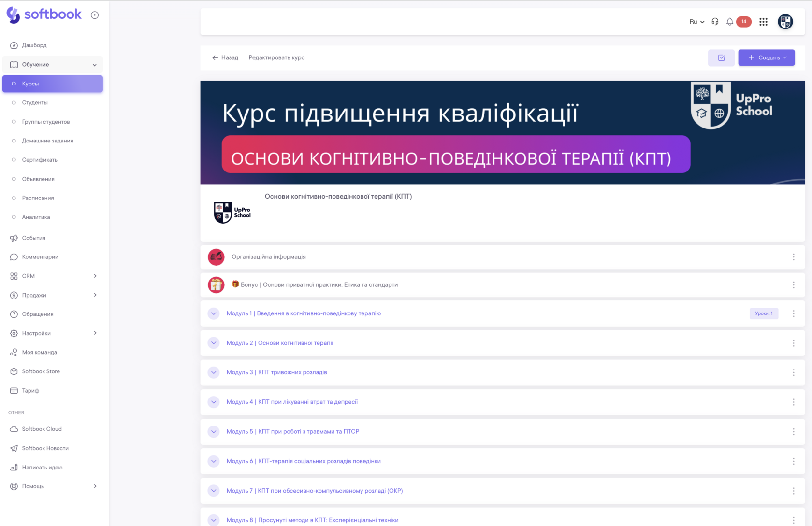Screen dimensions: 812x526
Task: Open the options menu for Модуль 3
Action: (793, 372)
